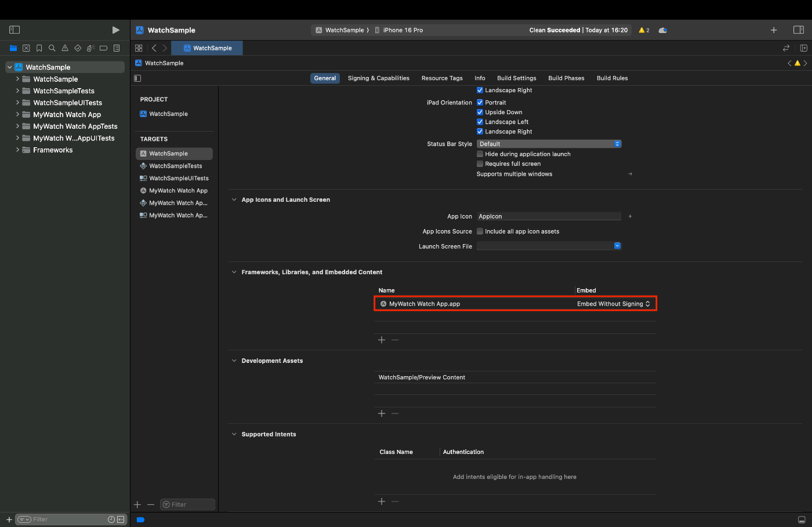Viewport: 812px width, 527px height.
Task: Expand the Frameworks folder
Action: 17,150
